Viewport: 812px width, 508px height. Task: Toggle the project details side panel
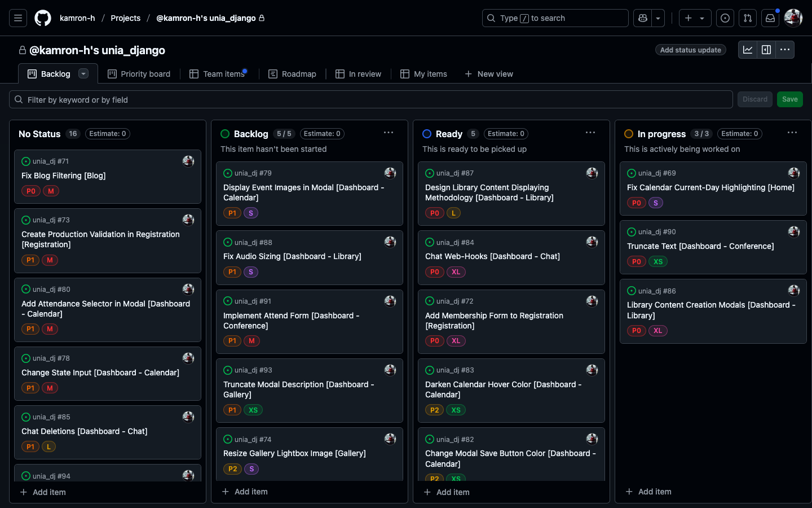point(766,50)
